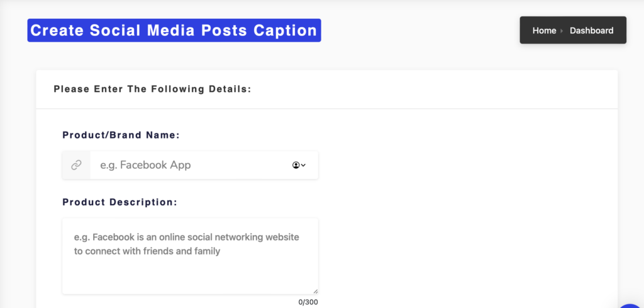Click the Product/Brand Name label
The width and height of the screenshot is (644, 308).
[121, 135]
